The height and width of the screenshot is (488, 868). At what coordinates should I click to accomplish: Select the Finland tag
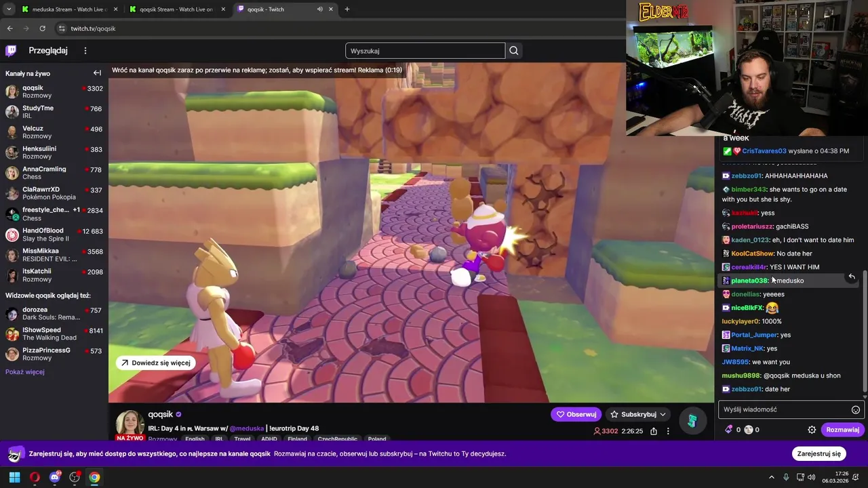297,439
